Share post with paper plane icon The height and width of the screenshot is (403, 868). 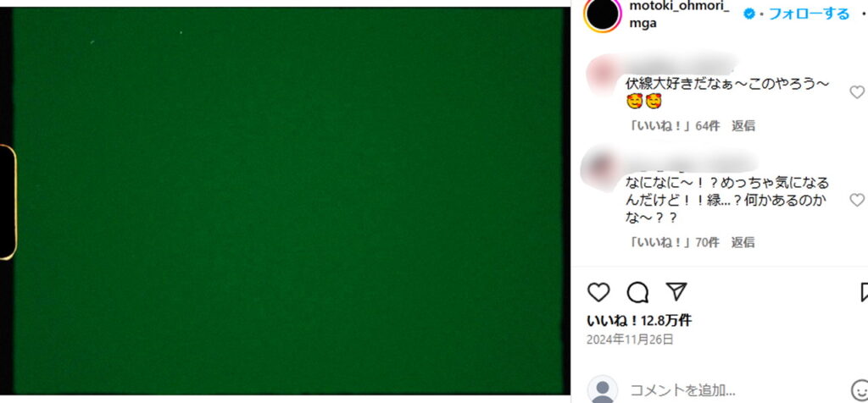[x=676, y=291]
